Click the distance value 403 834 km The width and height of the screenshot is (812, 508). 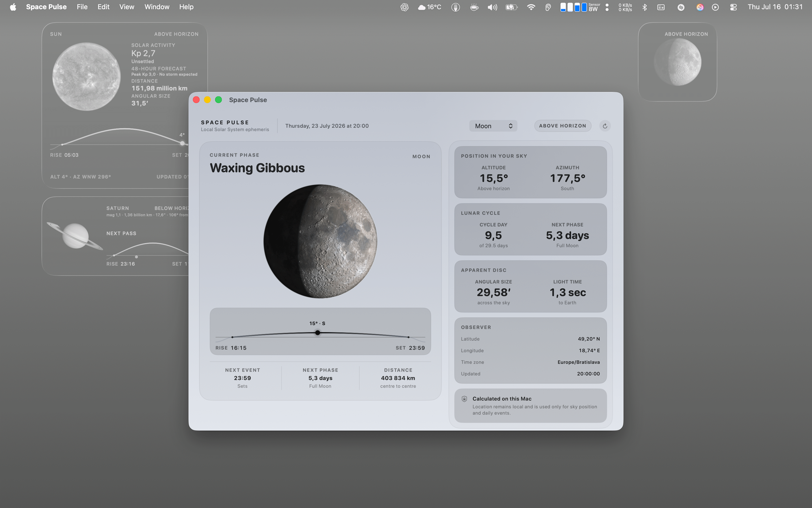398,378
